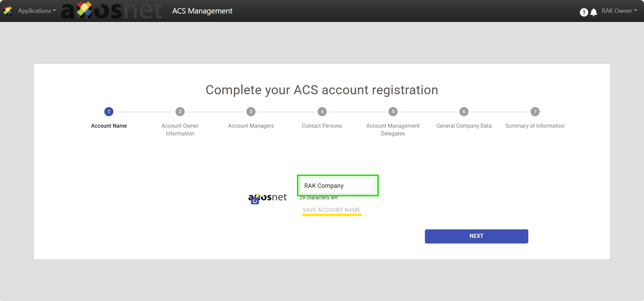Select the Account Managers step label
This screenshot has height=301, width=644.
click(x=251, y=126)
